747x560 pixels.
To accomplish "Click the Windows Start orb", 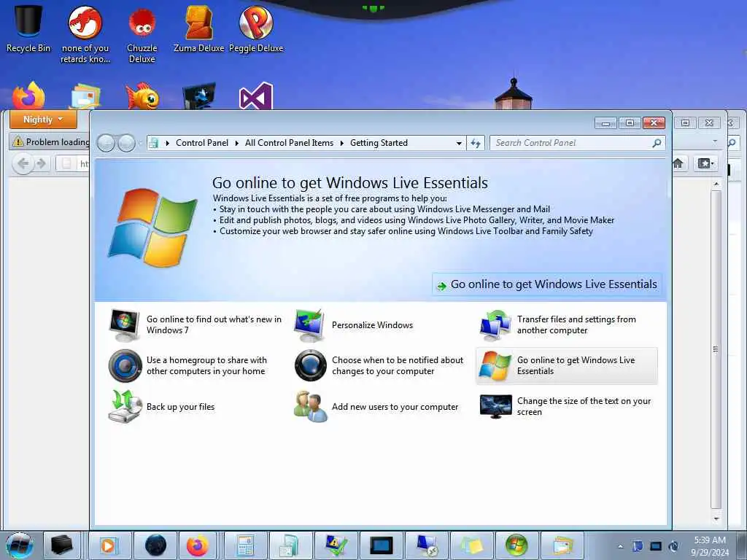I will [20, 545].
